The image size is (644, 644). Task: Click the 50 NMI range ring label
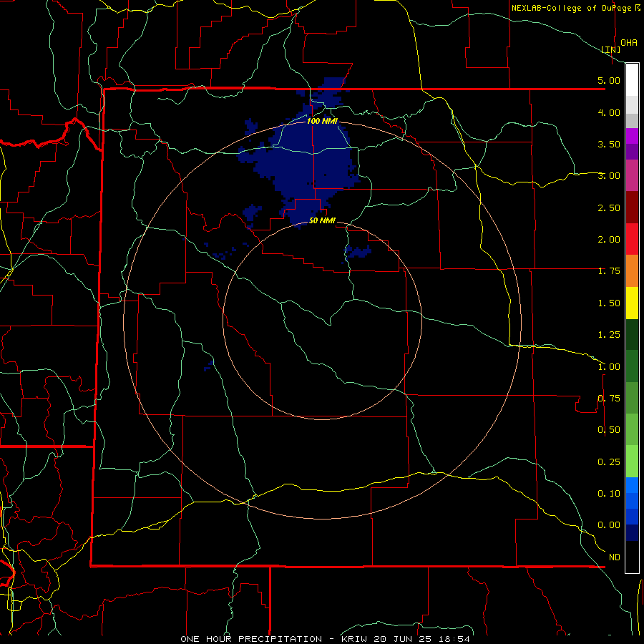[323, 220]
